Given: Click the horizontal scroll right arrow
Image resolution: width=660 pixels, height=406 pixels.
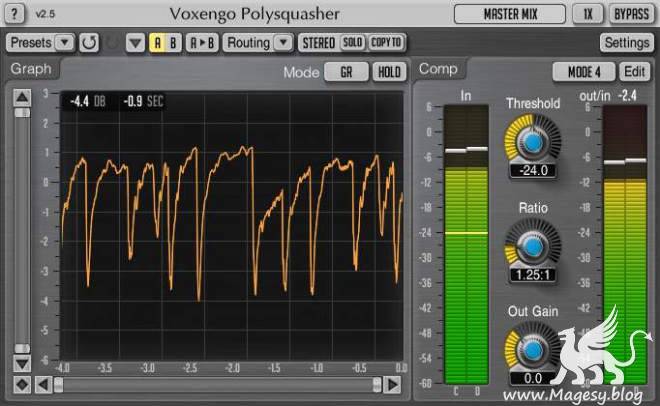Looking at the screenshot, I should tap(392, 385).
